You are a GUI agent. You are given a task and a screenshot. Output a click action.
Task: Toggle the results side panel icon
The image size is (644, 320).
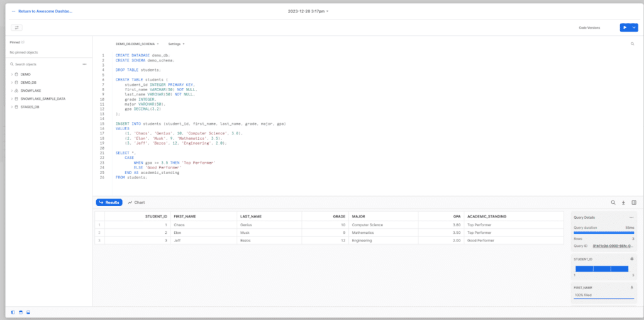pyautogui.click(x=634, y=202)
